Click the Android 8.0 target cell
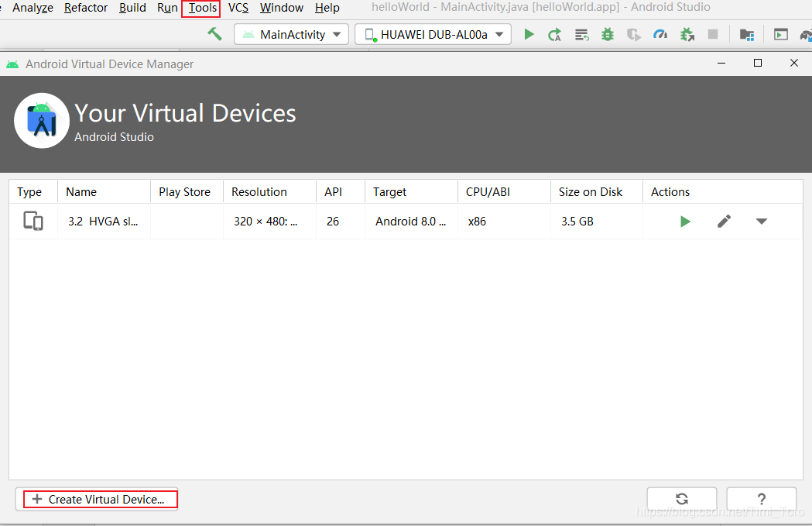812x526 pixels. 411,222
